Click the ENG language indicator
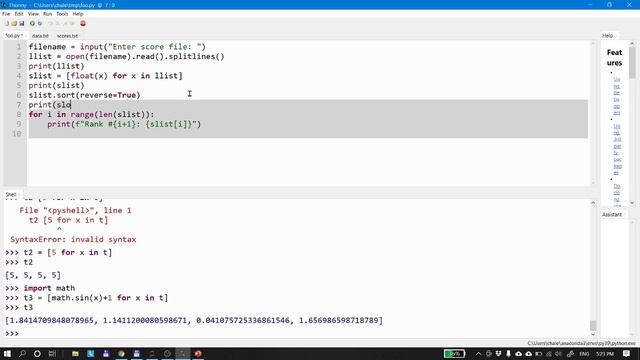This screenshot has height=360, width=640. [x=584, y=354]
